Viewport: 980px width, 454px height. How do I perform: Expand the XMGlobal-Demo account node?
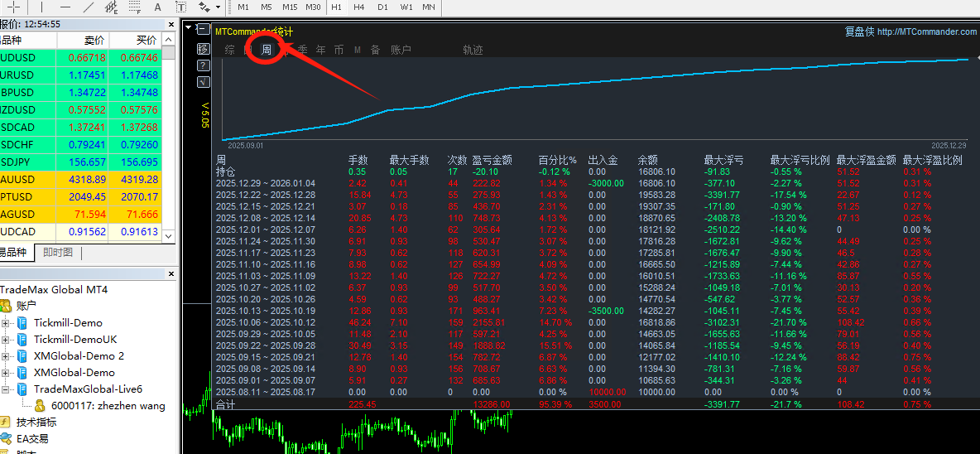click(x=6, y=373)
